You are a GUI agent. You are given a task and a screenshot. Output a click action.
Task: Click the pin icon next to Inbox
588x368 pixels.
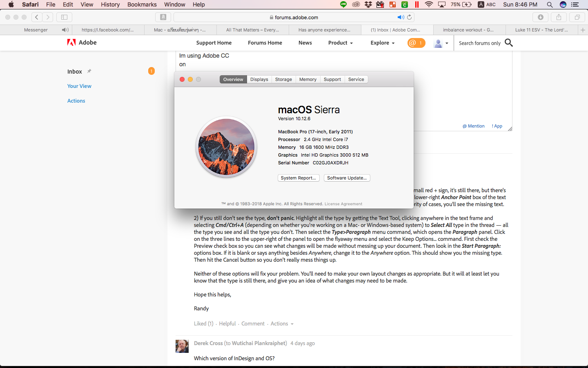[89, 71]
